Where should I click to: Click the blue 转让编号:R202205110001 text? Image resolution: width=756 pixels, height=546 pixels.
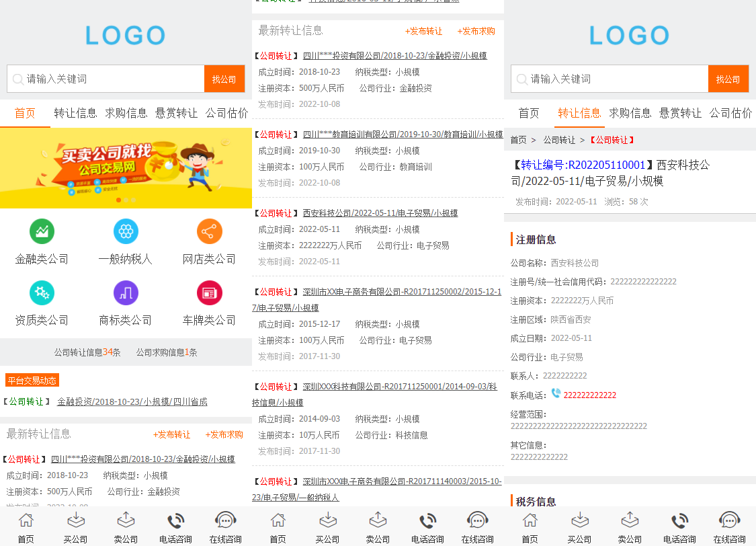coord(583,165)
